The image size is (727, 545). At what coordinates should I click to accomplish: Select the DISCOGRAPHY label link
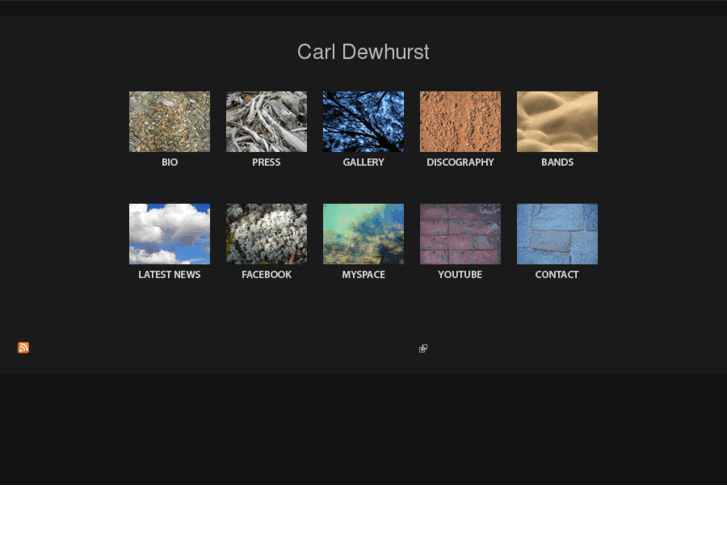pos(460,162)
